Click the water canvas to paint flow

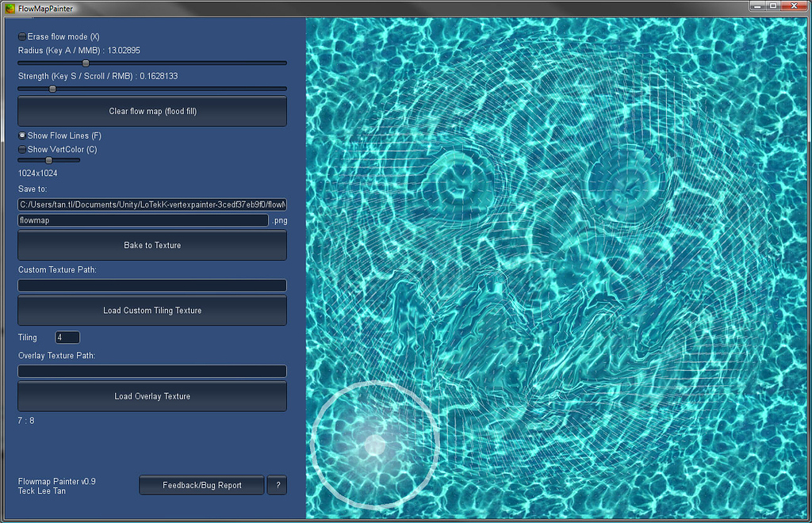555,261
